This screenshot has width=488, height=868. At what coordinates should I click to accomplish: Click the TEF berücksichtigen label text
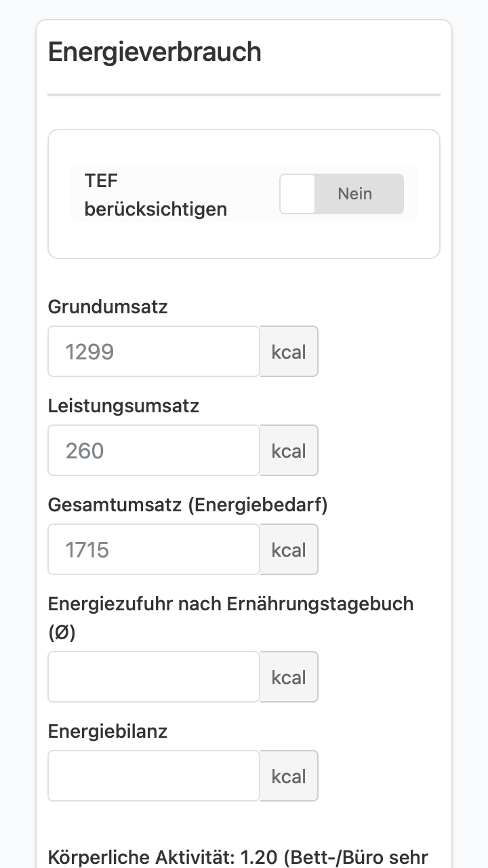tap(156, 195)
